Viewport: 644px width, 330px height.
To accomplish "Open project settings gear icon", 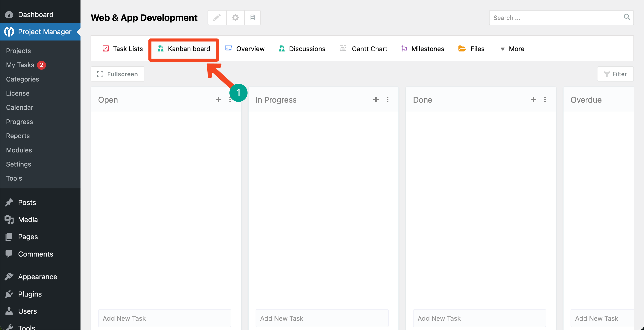I will point(235,18).
